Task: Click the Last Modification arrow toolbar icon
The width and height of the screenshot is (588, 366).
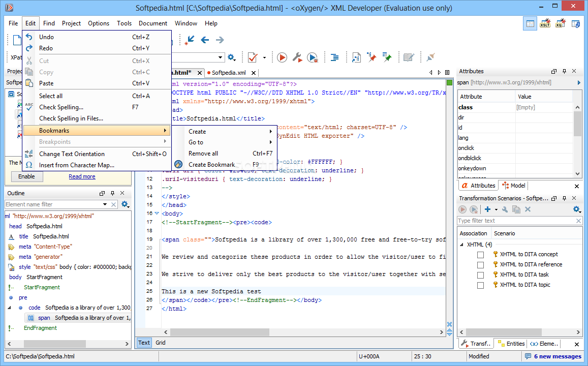Action: pos(190,40)
